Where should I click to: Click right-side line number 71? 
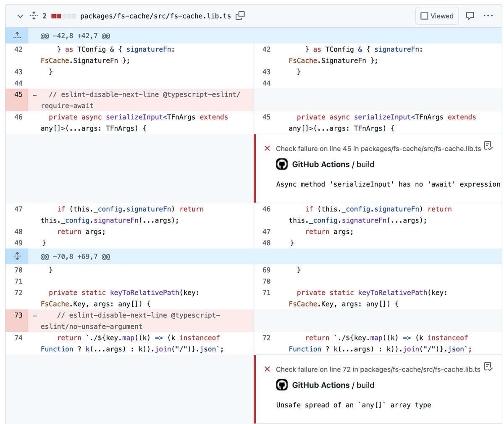point(266,293)
